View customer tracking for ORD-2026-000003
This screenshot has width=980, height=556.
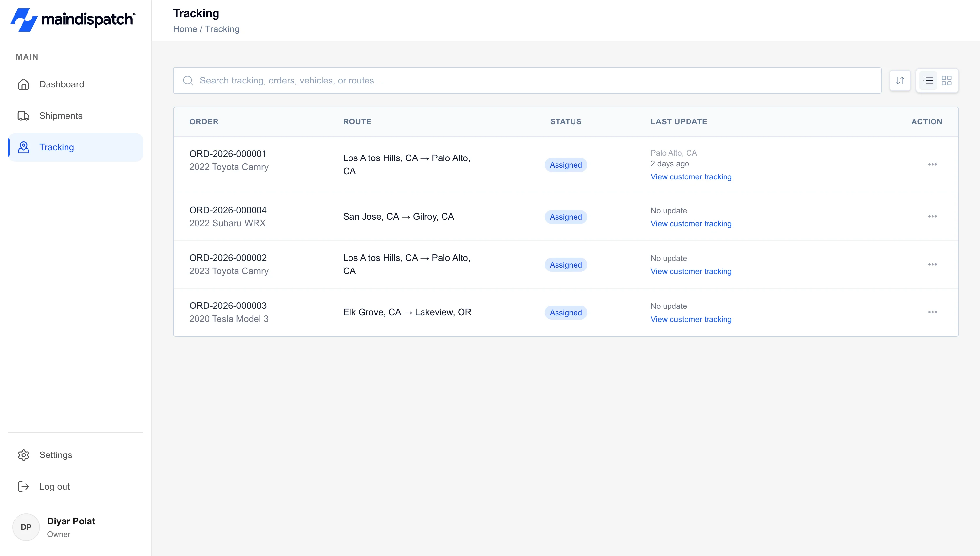tap(691, 319)
